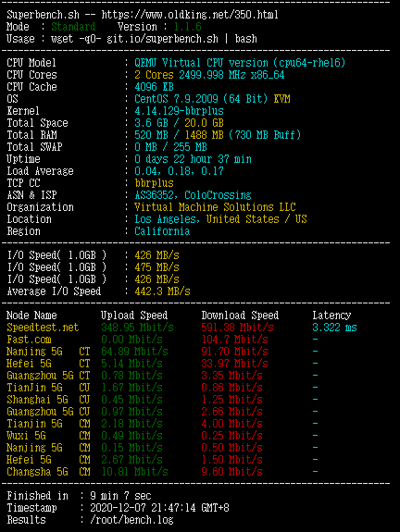Click the 3.322 ms latency value

click(x=334, y=328)
